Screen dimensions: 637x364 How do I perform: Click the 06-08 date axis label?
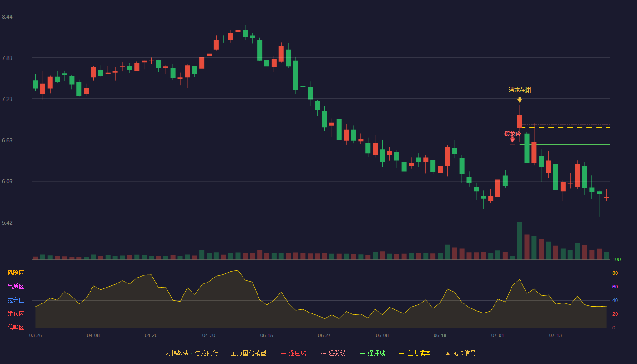click(382, 335)
